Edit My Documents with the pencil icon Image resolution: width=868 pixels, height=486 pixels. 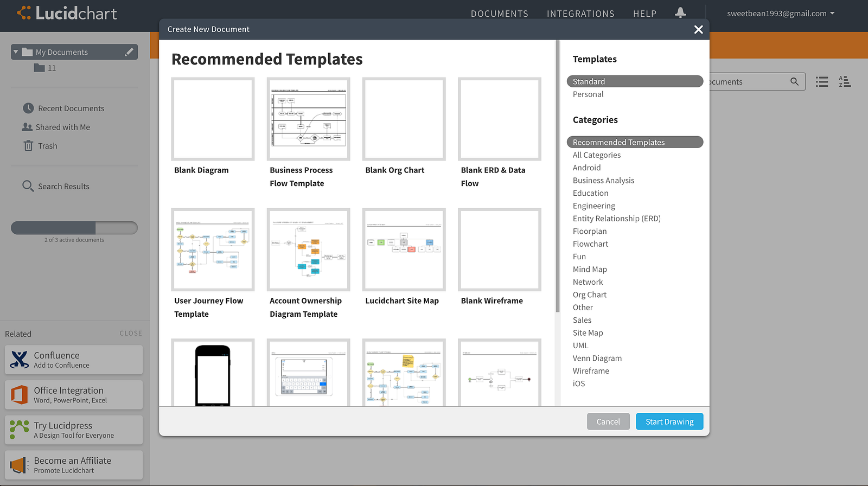click(129, 52)
